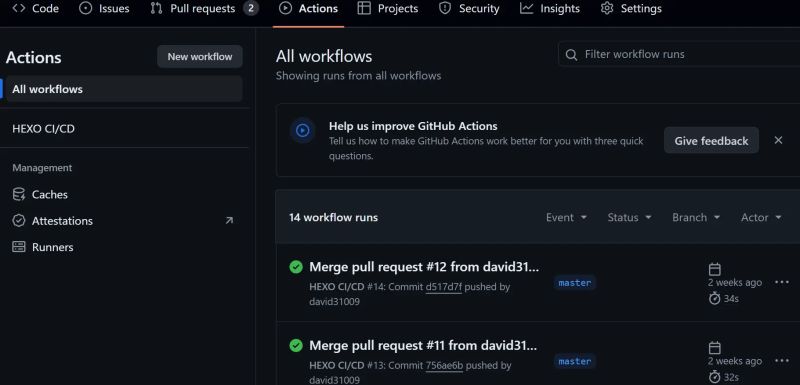Click the New workflow button

[x=199, y=57]
